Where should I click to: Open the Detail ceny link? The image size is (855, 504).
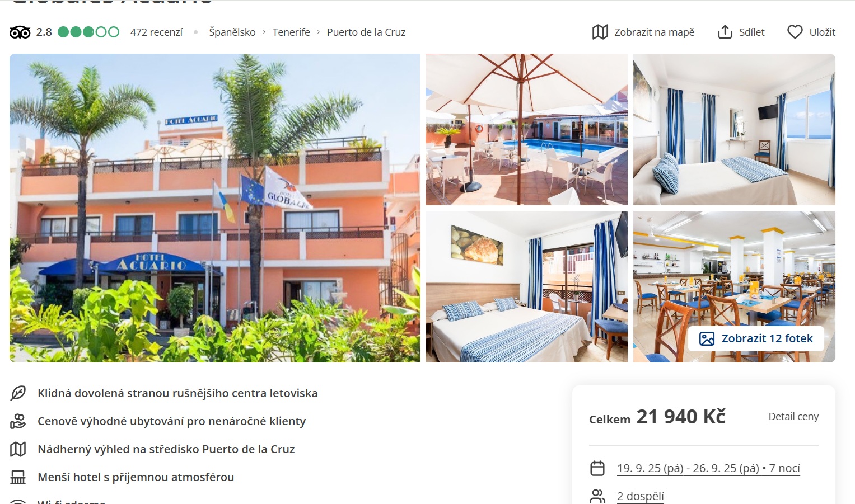click(x=793, y=417)
